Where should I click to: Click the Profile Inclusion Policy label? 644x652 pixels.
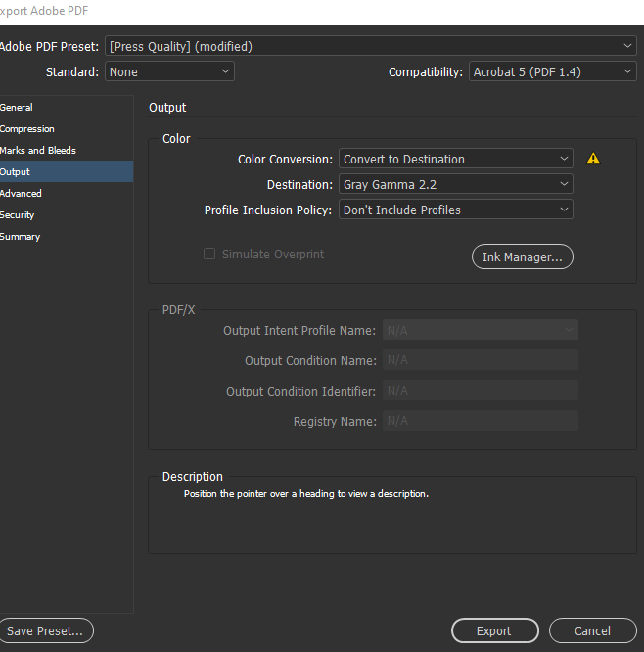268,210
